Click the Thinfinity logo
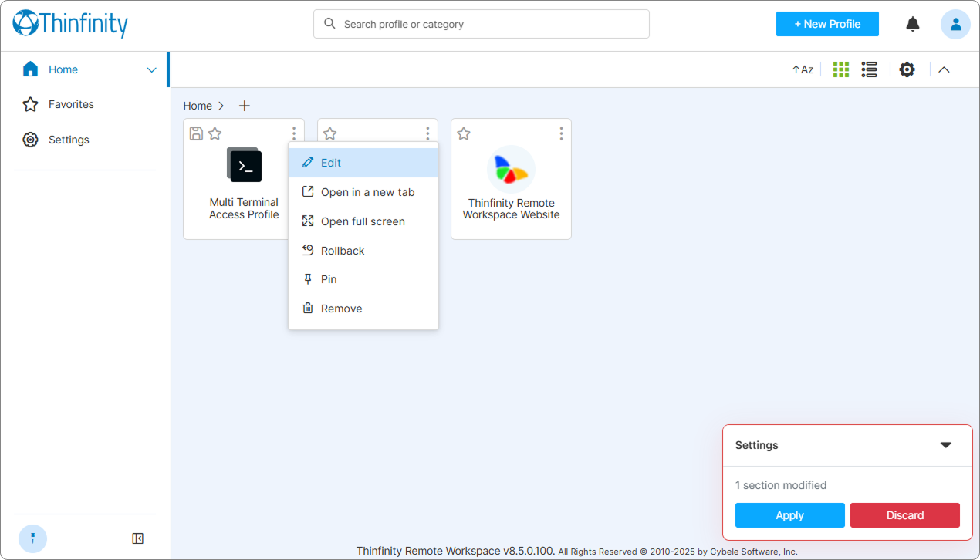The height and width of the screenshot is (560, 980). 70,24
